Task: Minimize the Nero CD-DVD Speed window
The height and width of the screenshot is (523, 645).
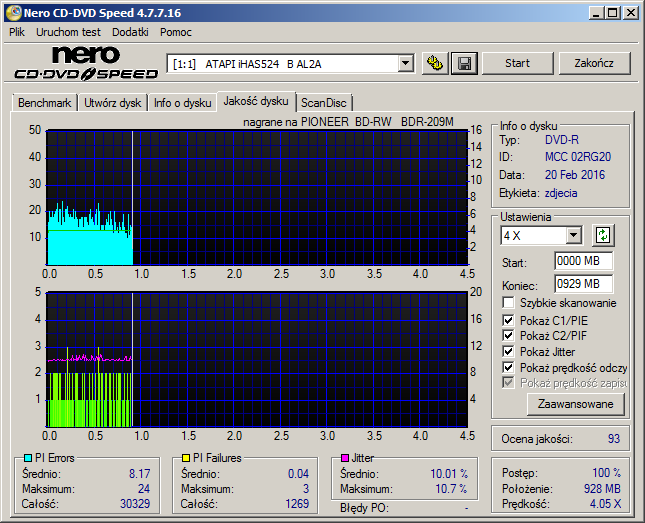Action: coord(595,13)
